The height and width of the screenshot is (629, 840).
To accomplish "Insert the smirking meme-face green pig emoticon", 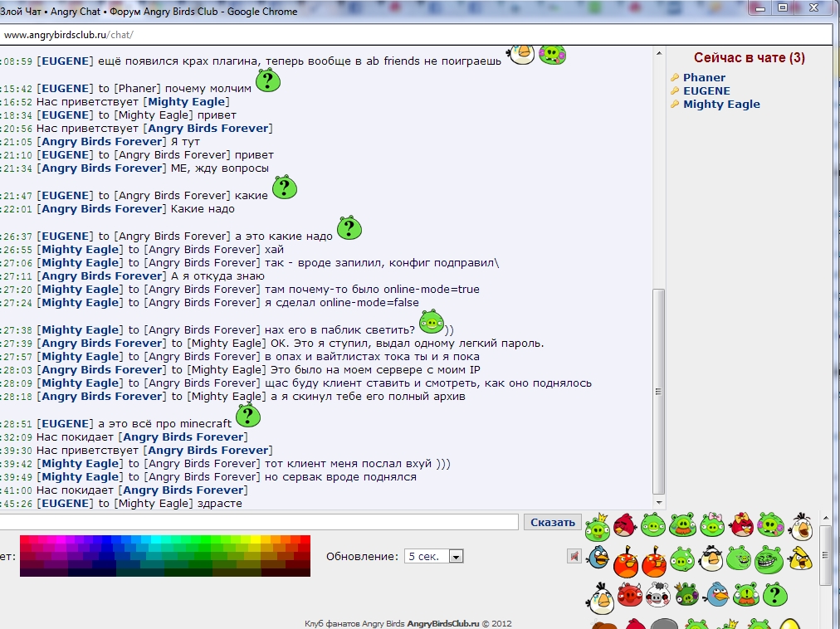I will [740, 558].
